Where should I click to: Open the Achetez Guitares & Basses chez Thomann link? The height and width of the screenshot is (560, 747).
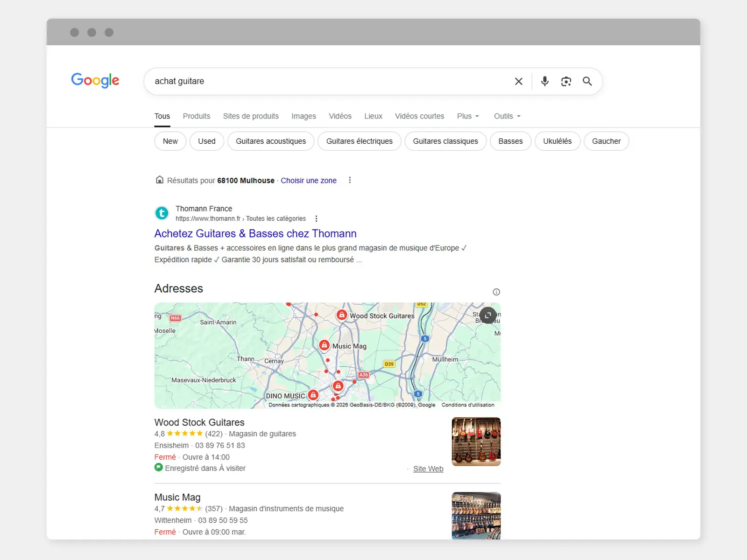(255, 233)
